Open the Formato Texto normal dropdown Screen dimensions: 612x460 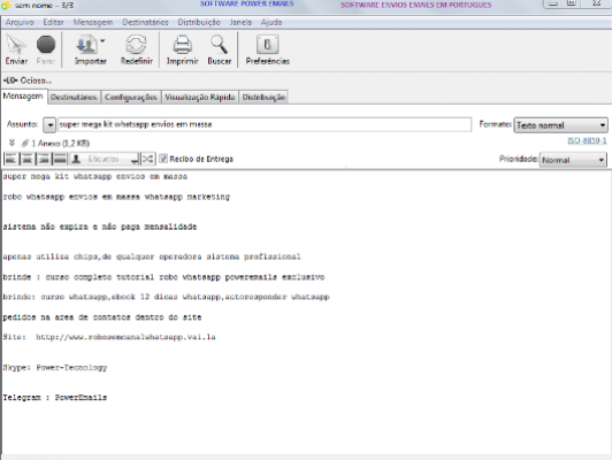pyautogui.click(x=560, y=125)
